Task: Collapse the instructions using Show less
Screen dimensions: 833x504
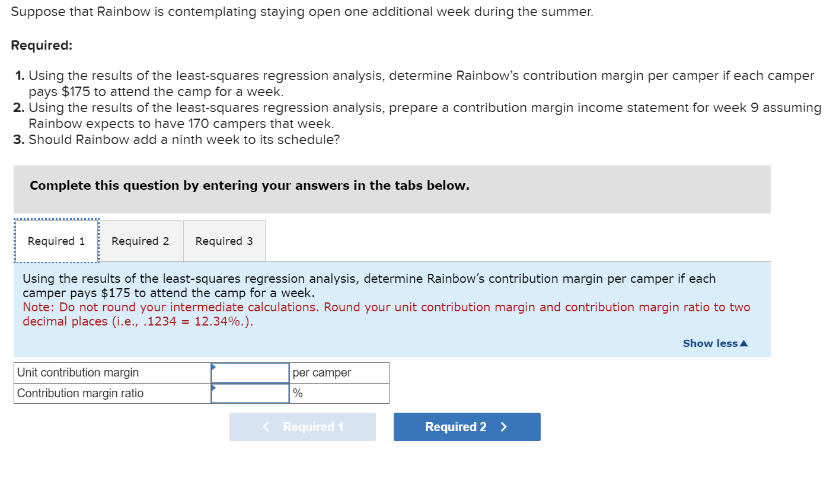Action: [x=710, y=343]
